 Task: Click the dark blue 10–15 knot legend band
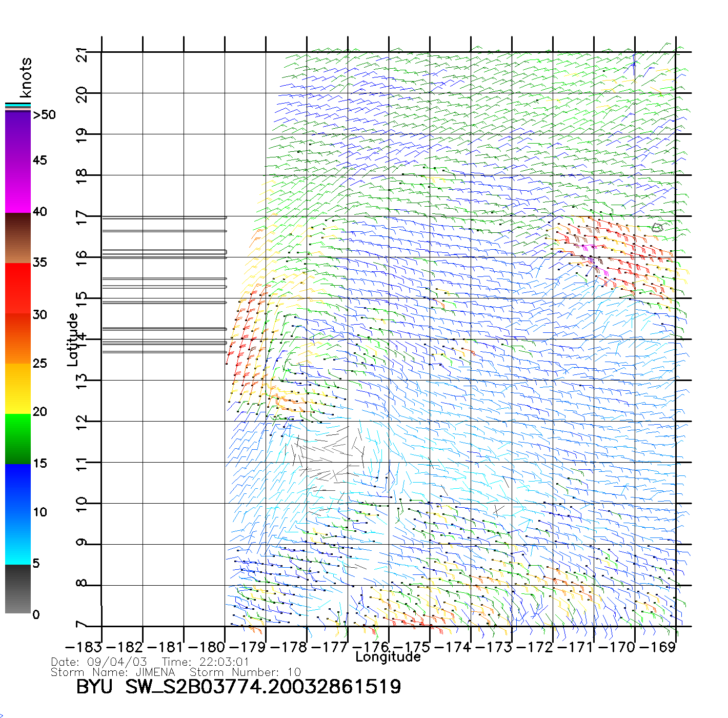point(17,487)
